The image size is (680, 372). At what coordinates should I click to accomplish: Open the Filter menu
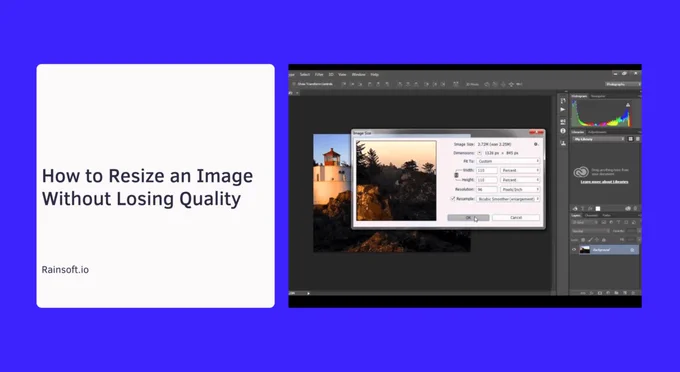coord(319,75)
